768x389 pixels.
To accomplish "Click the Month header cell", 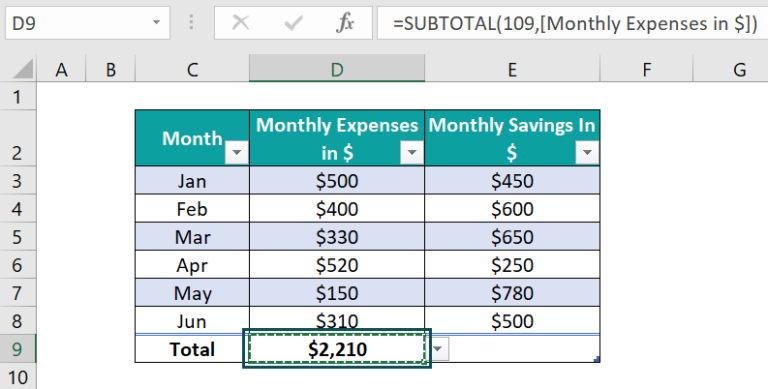I will (x=192, y=138).
